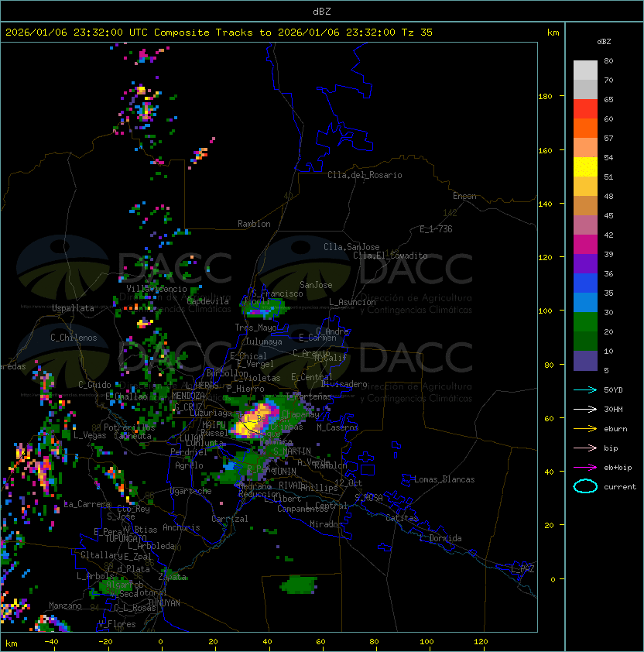Click the TUPUNGATO label
Screen dimensions: 644x652
pyautogui.click(x=125, y=539)
